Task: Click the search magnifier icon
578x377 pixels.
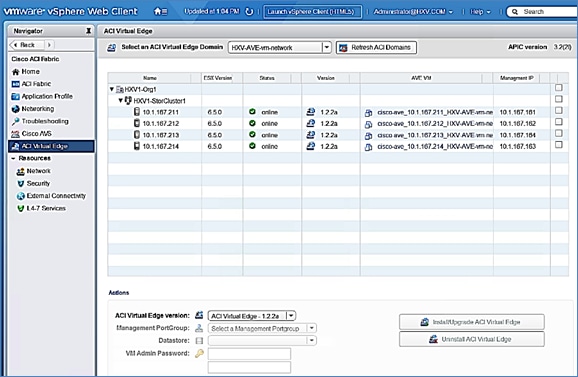Action: tap(515, 12)
